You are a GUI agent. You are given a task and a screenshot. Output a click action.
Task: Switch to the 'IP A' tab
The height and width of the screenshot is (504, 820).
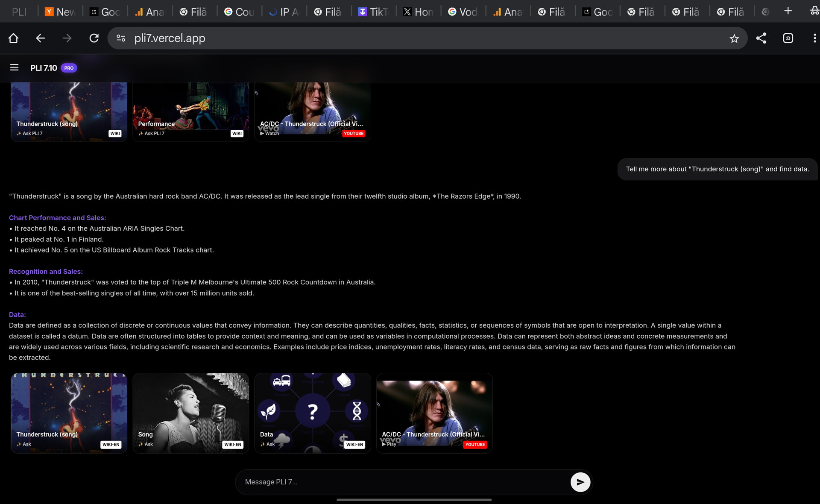coord(284,12)
